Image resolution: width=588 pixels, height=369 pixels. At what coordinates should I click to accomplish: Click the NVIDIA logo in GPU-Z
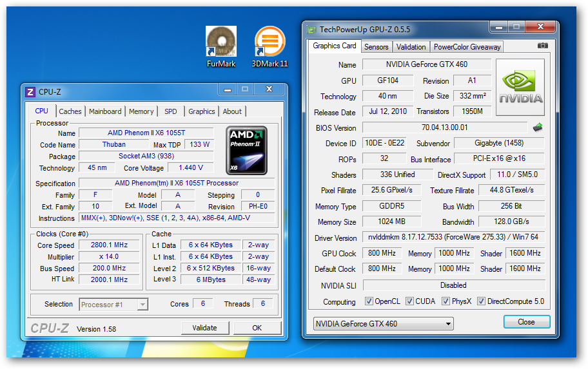coord(520,87)
